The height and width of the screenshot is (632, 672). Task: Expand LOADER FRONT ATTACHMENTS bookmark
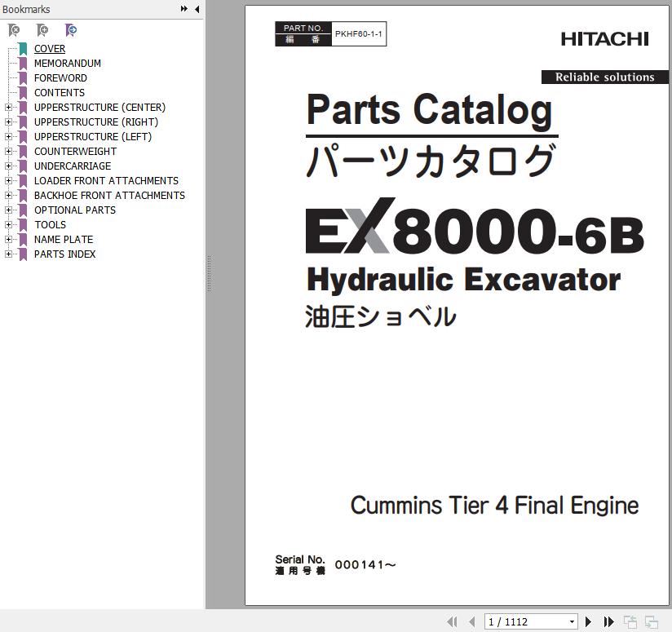click(8, 180)
